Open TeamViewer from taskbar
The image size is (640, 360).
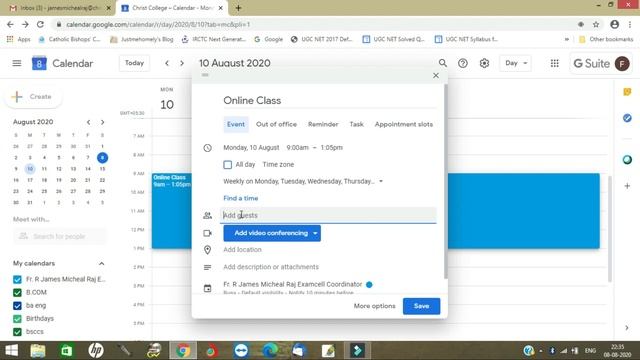241,351
